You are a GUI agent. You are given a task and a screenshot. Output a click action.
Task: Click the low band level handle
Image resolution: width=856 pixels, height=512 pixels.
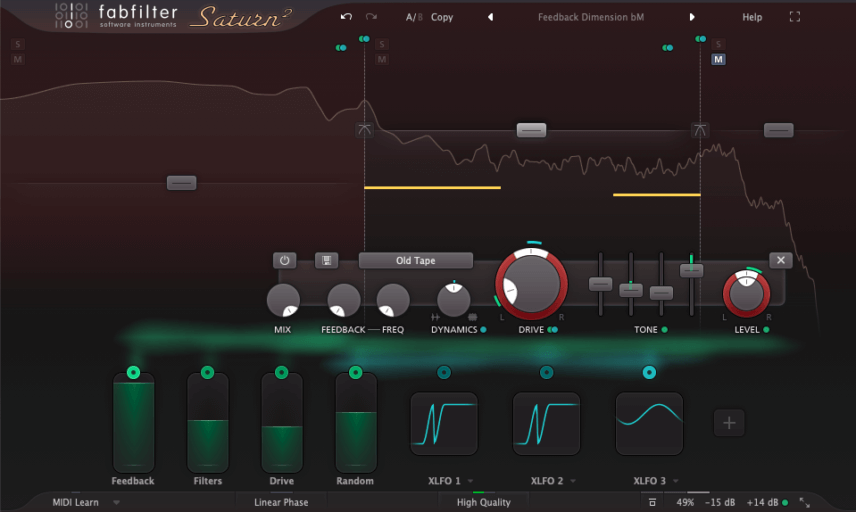pyautogui.click(x=181, y=183)
